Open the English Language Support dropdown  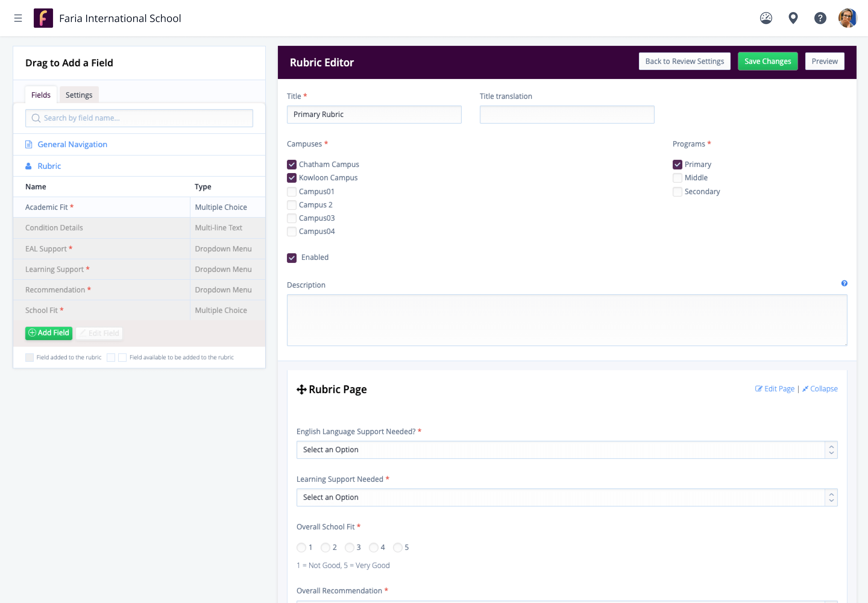(567, 450)
